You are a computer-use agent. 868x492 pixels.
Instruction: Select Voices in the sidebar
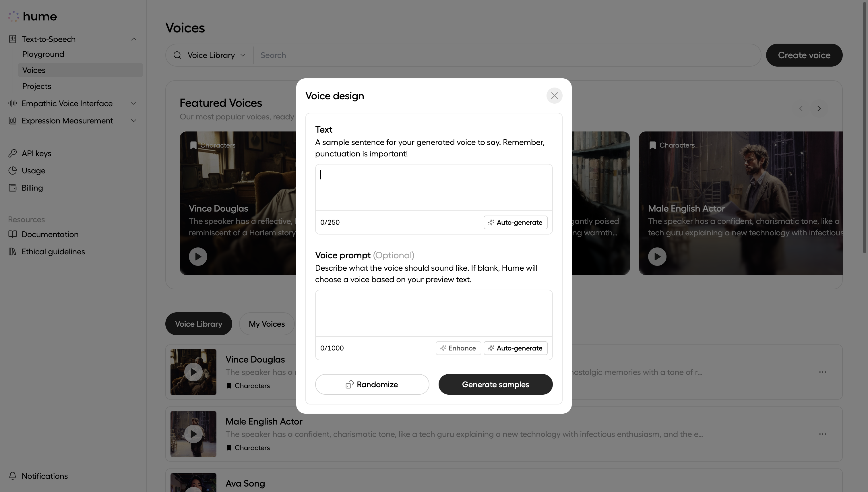(80, 70)
